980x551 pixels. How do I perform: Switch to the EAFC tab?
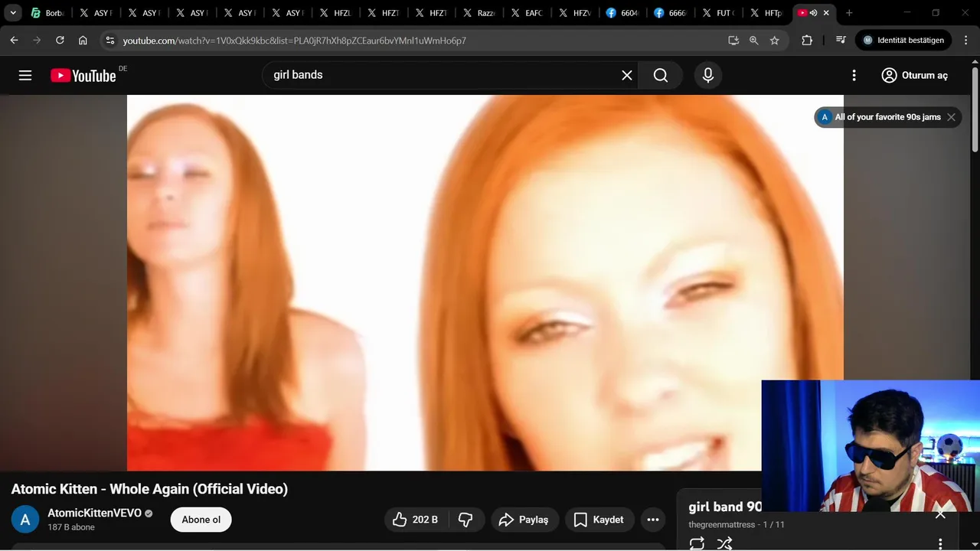click(x=525, y=13)
